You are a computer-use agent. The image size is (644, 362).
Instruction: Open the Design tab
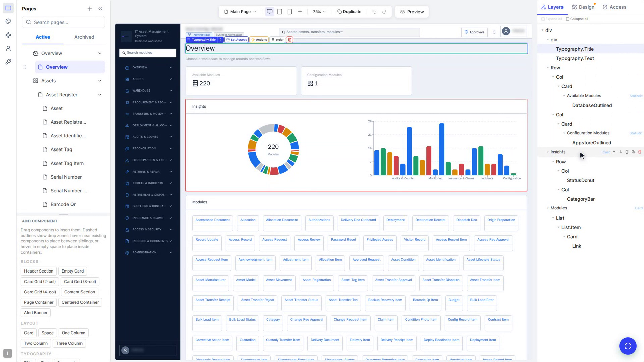[583, 7]
